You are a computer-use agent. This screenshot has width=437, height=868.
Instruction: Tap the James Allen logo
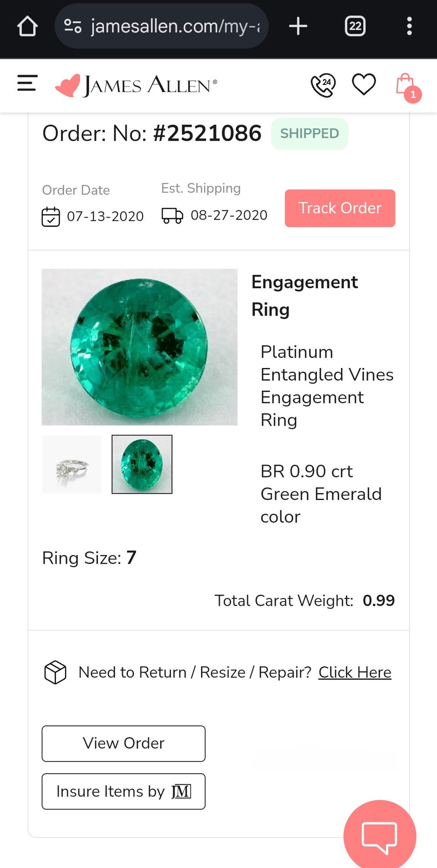click(136, 85)
